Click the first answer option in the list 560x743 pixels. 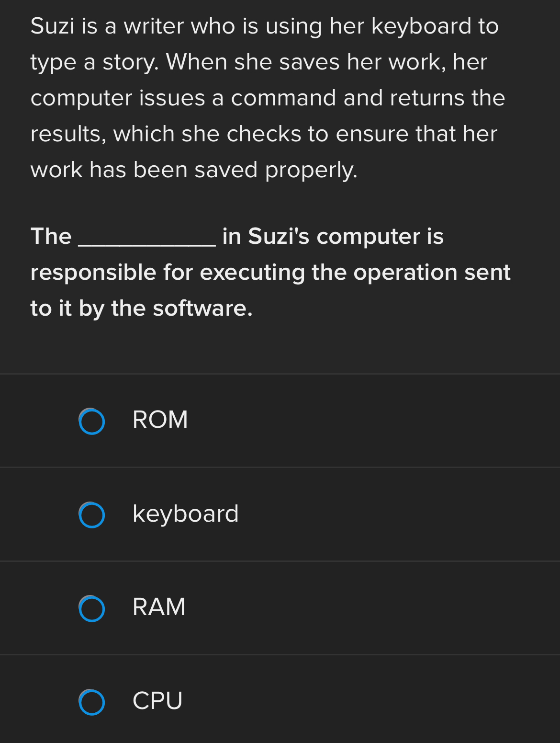[x=280, y=420]
